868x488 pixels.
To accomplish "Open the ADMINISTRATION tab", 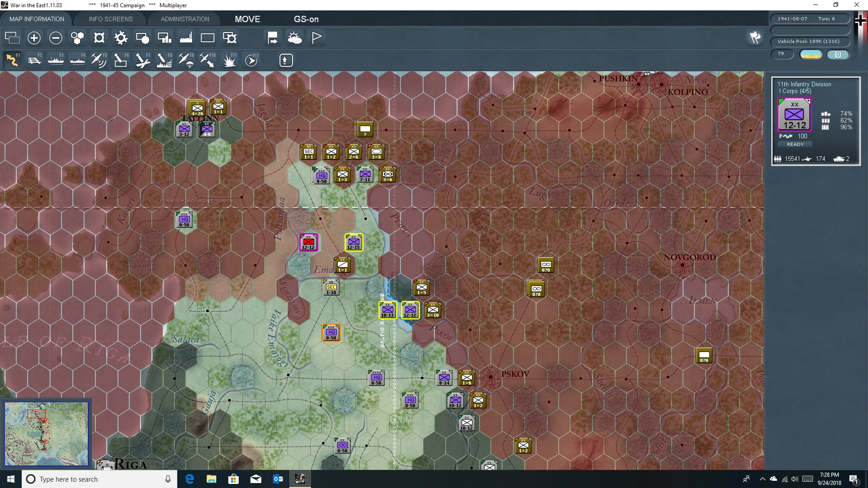I will tap(185, 19).
